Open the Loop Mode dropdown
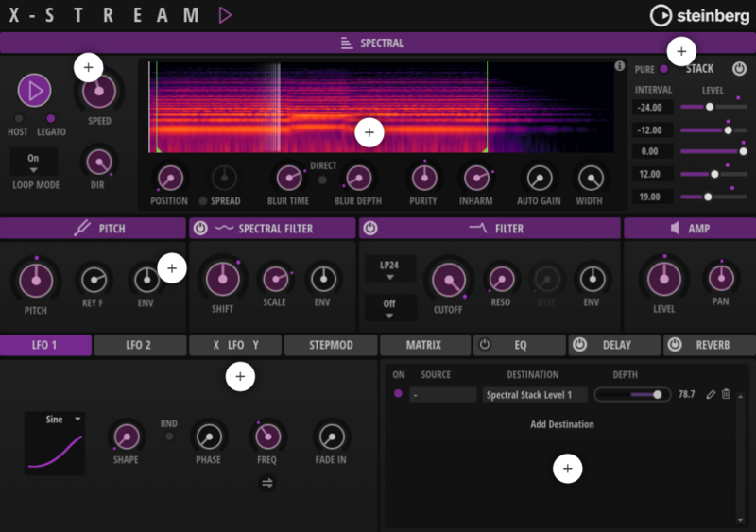The width and height of the screenshot is (756, 532). pos(33,163)
